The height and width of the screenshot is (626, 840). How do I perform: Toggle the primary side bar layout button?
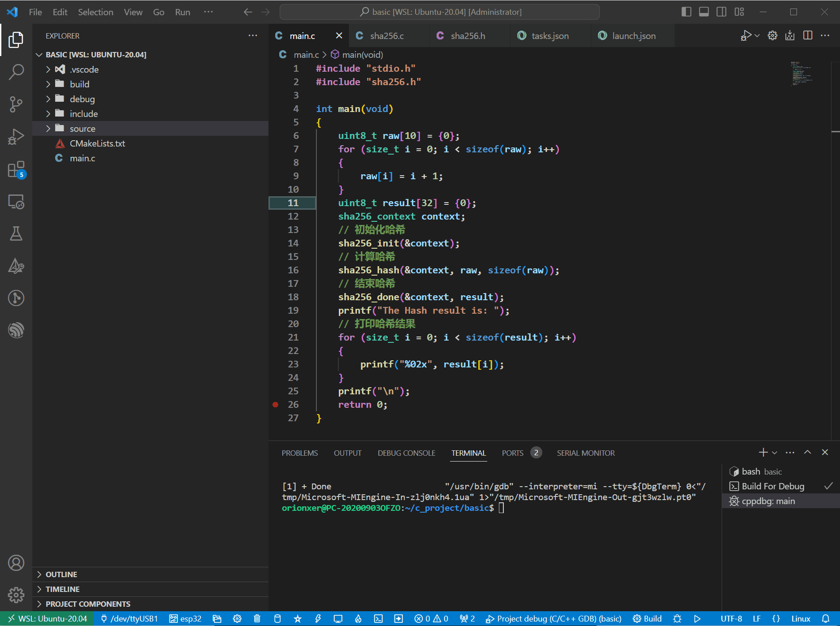(686, 12)
